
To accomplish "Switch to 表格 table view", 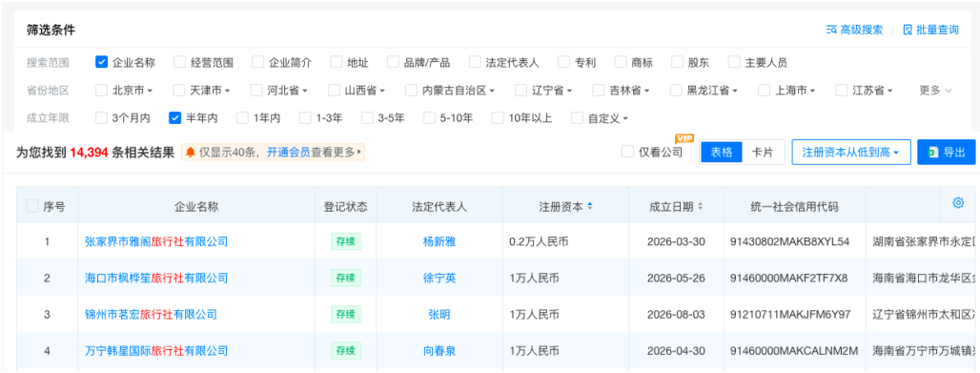I will point(722,152).
